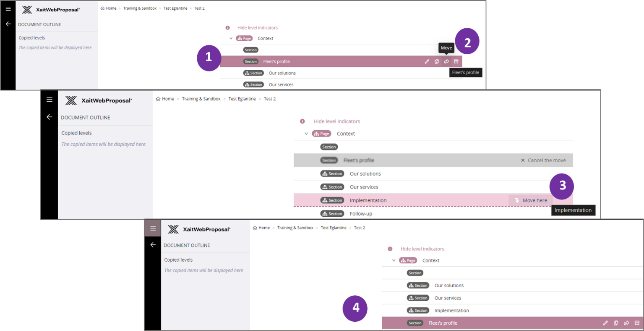
Task: Collapse the Context page chevron in the middle panel
Action: (306, 134)
